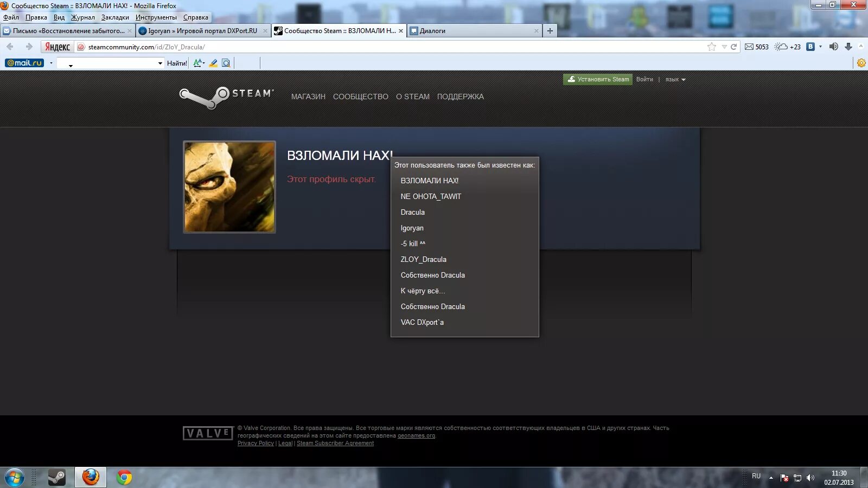Open the translate text toolbar icon

[x=199, y=63]
